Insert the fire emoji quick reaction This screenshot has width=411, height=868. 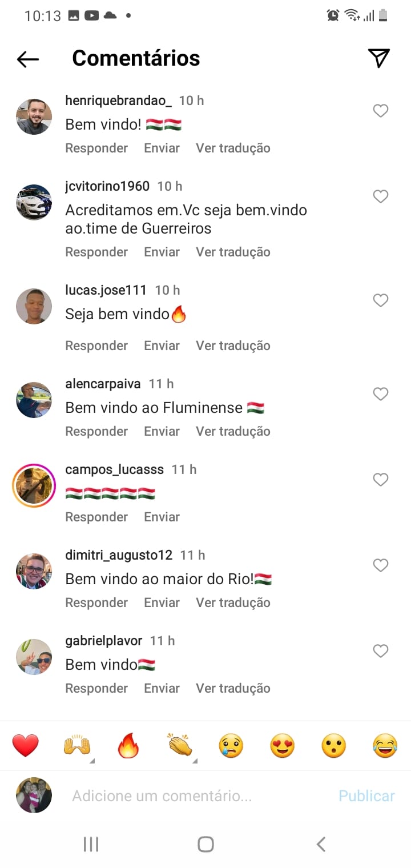(128, 746)
